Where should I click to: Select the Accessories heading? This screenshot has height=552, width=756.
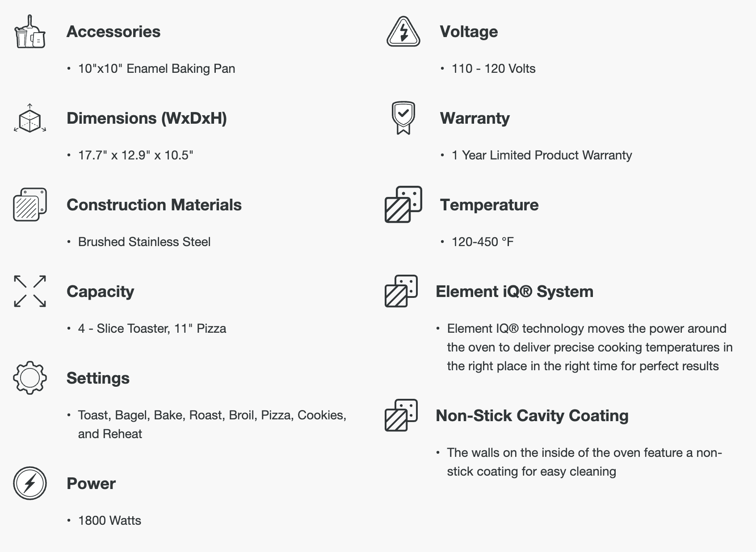113,32
